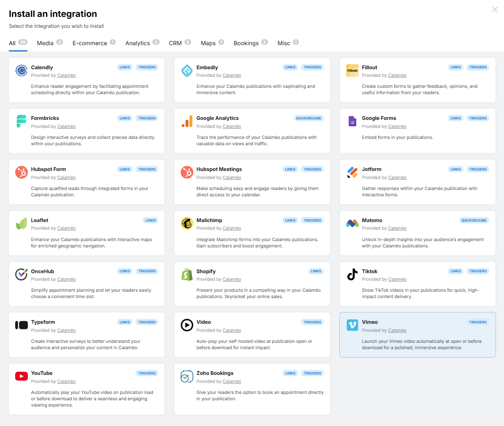
Task: Click the Zoho Bookings calendar icon
Action: point(187,376)
